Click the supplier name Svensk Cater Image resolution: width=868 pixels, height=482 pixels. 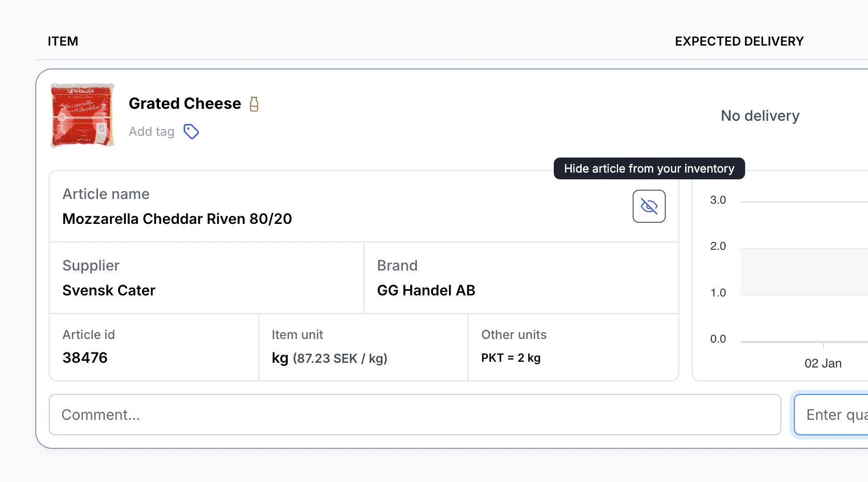click(x=109, y=290)
